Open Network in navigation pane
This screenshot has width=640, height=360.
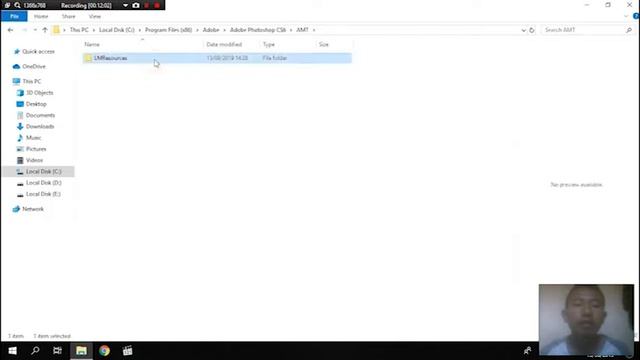33,209
